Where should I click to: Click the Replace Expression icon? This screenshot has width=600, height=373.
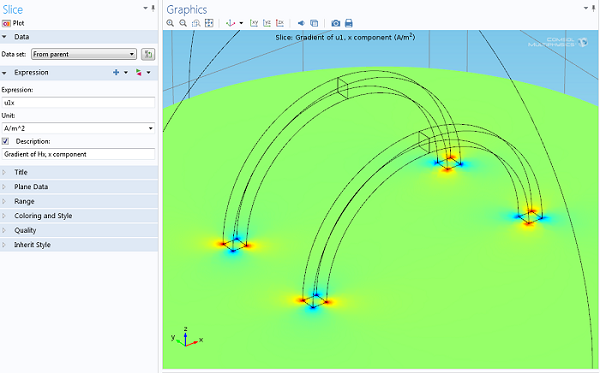(139, 72)
